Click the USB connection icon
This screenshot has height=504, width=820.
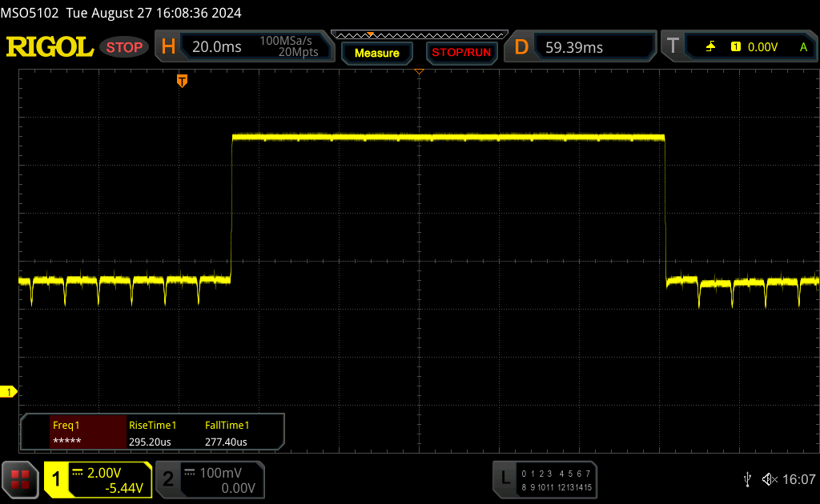point(748,479)
